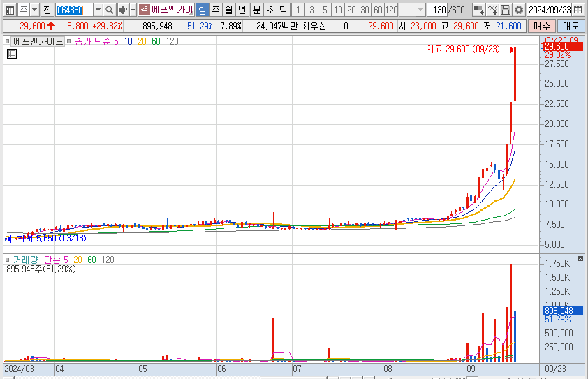Click the 주 market type field

click(24, 10)
